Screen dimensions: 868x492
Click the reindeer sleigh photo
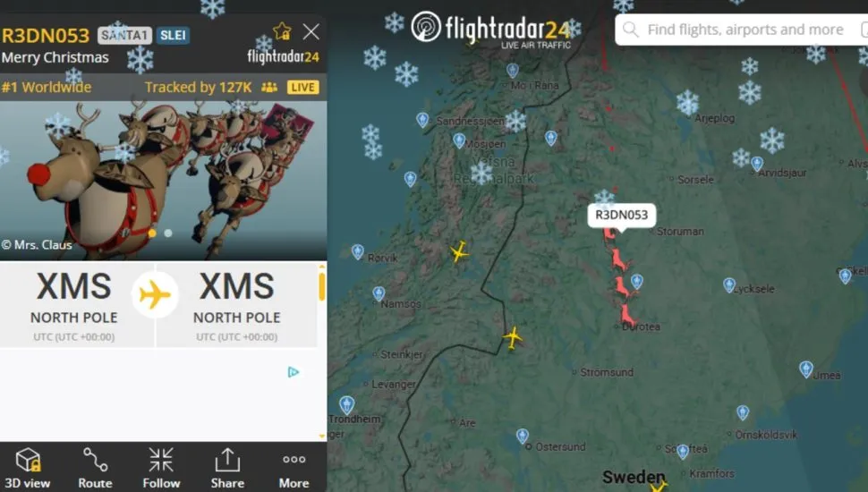[163, 180]
